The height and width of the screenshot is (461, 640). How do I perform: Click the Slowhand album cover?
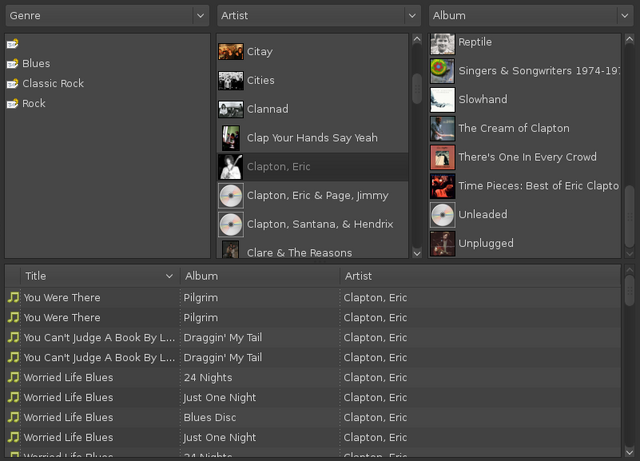442,100
